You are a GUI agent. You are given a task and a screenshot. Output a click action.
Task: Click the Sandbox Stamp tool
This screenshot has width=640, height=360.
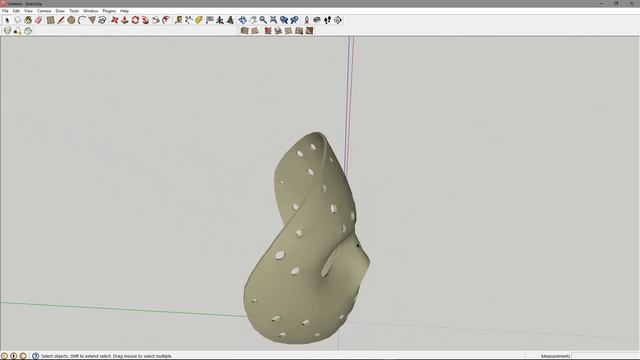[278, 31]
